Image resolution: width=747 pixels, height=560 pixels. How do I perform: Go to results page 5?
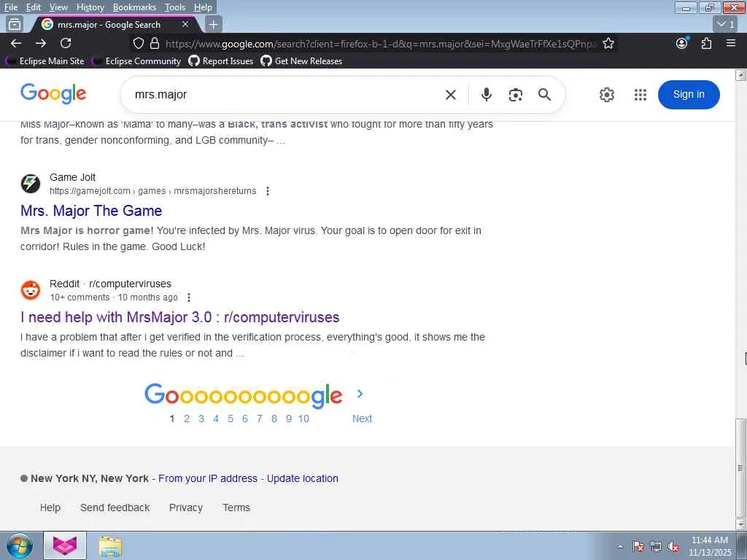pyautogui.click(x=231, y=419)
